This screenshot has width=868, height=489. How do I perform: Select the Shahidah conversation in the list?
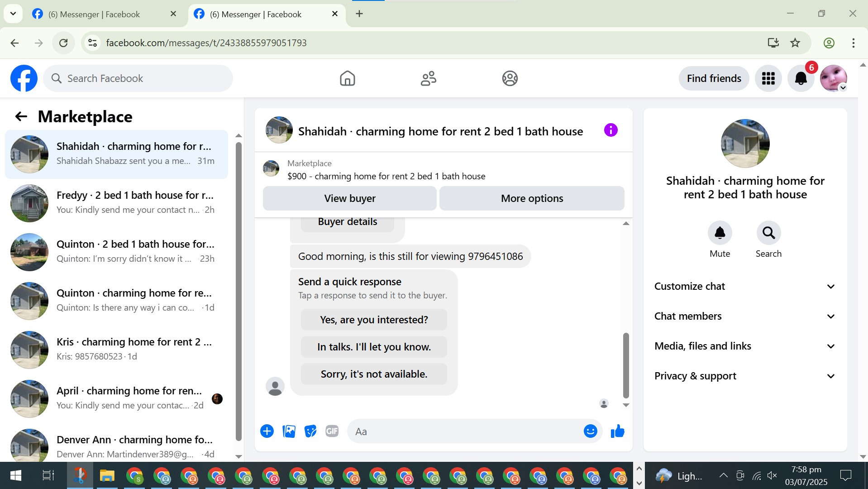coord(116,154)
